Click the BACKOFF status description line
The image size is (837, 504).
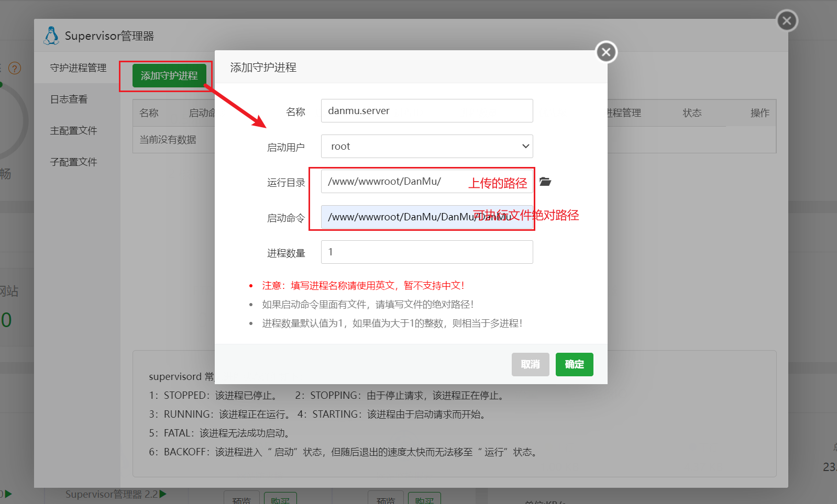343,452
